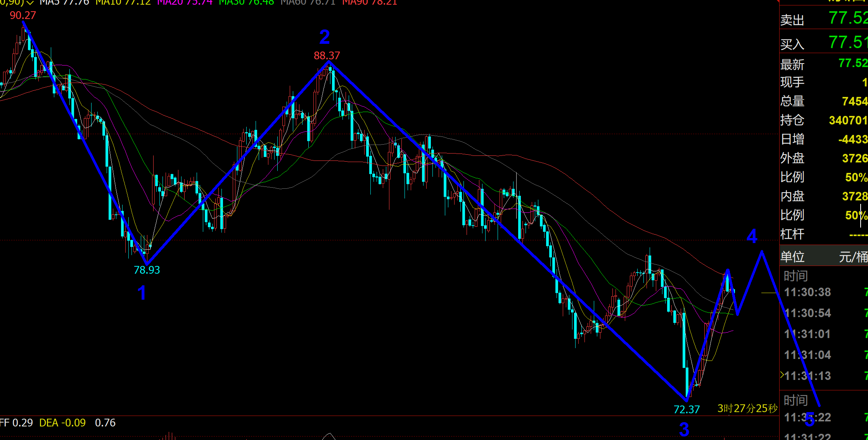Screen dimensions: 868x440
Task: Click the 最新 latest price row label
Action: point(792,64)
